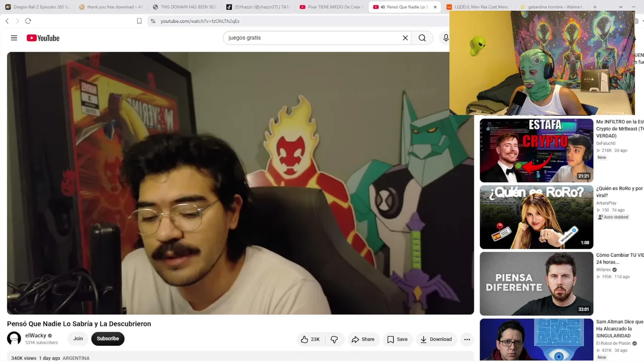Switch to the gabardina hombre Walmart tab
The height and width of the screenshot is (362, 644).
click(551, 7)
